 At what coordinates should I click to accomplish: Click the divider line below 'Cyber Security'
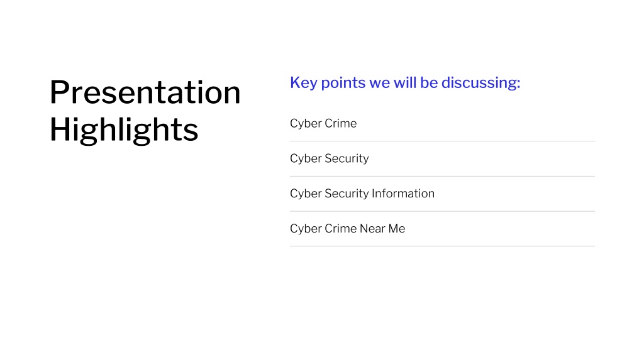click(x=442, y=177)
